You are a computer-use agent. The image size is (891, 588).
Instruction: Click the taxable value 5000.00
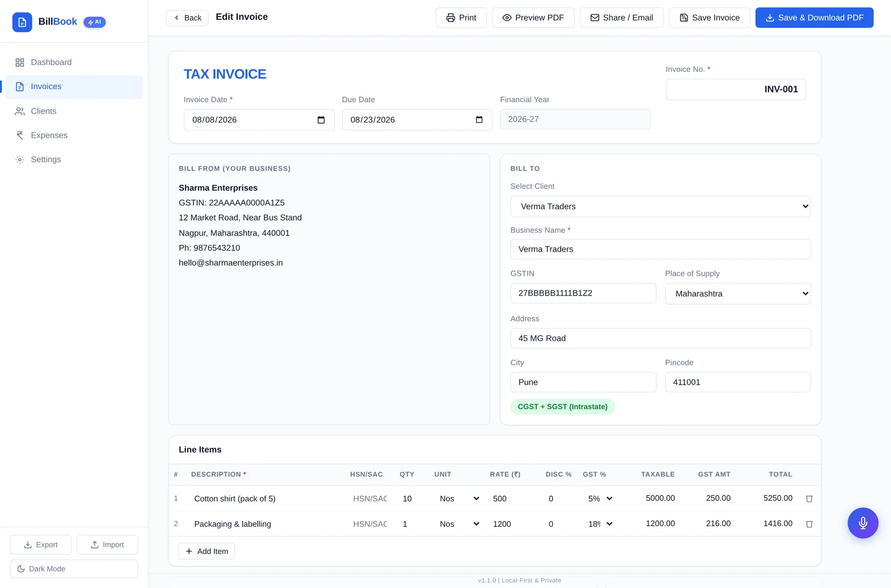coord(660,498)
